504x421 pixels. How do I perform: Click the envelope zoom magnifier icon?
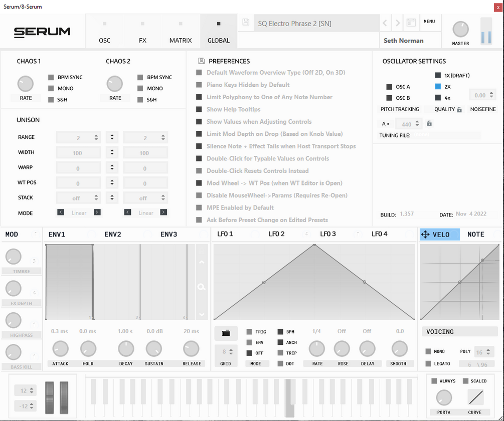[202, 287]
